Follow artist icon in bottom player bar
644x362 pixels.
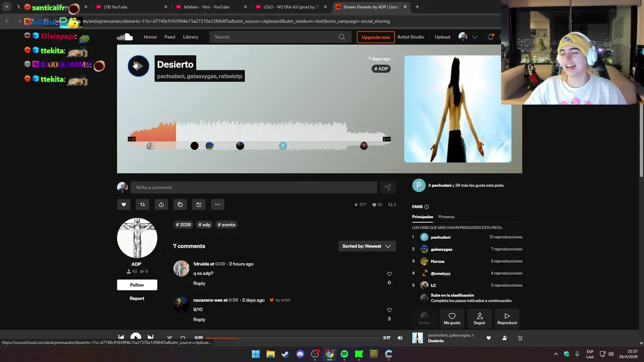pos(505,338)
